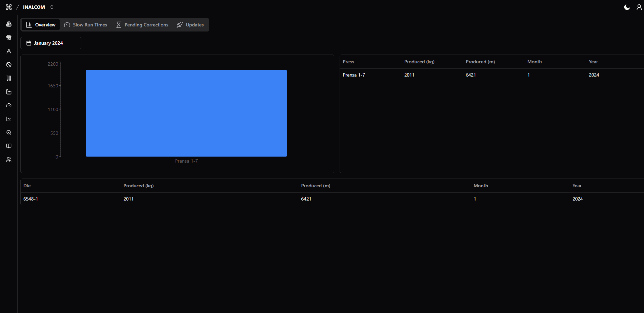
Task: Open the test tubes icon in the sidebar
Action: (9, 78)
